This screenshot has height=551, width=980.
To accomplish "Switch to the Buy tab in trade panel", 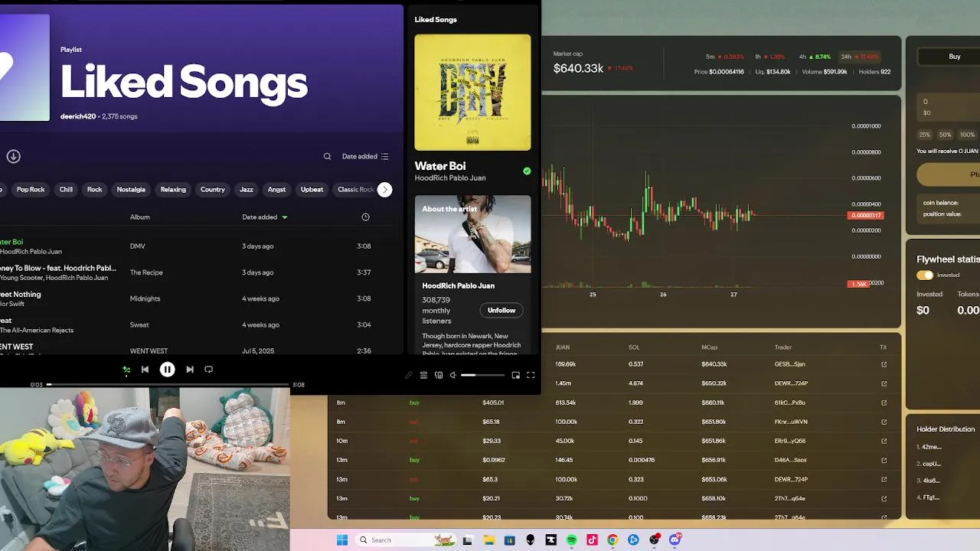I will click(954, 57).
